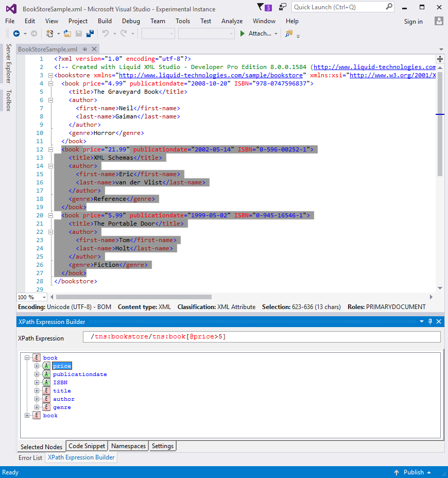
Task: Click the New Project toolbar icon
Action: click(x=49, y=33)
